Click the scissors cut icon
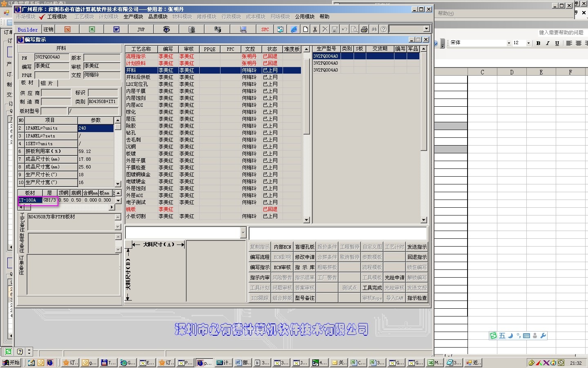 click(315, 29)
